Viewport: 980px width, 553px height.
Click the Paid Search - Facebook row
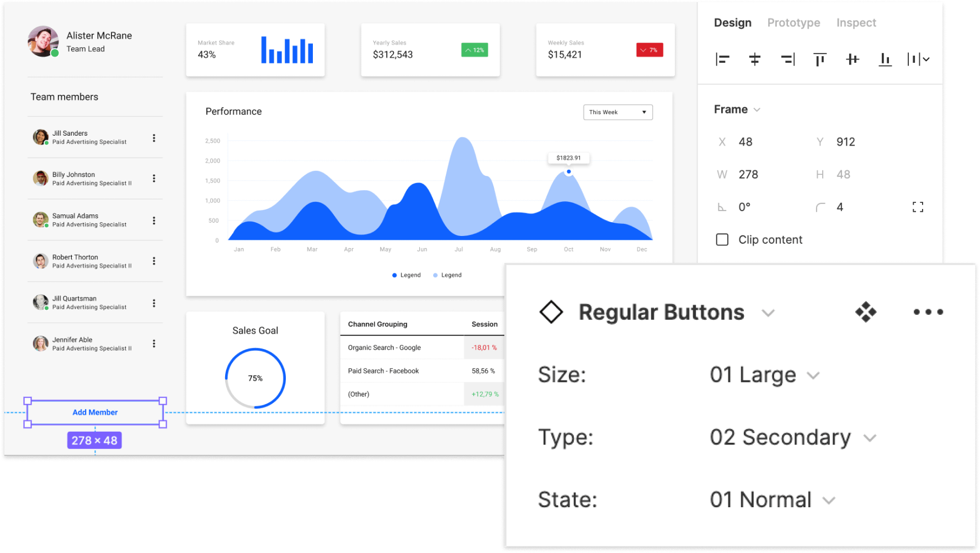(422, 371)
